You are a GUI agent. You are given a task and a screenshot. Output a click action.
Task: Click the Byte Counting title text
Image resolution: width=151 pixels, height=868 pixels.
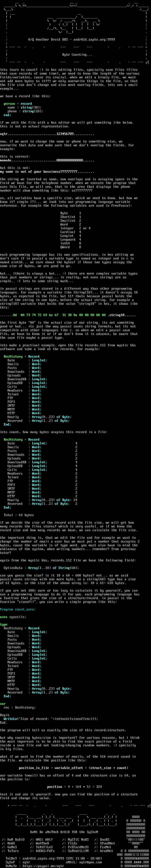[77, 54]
